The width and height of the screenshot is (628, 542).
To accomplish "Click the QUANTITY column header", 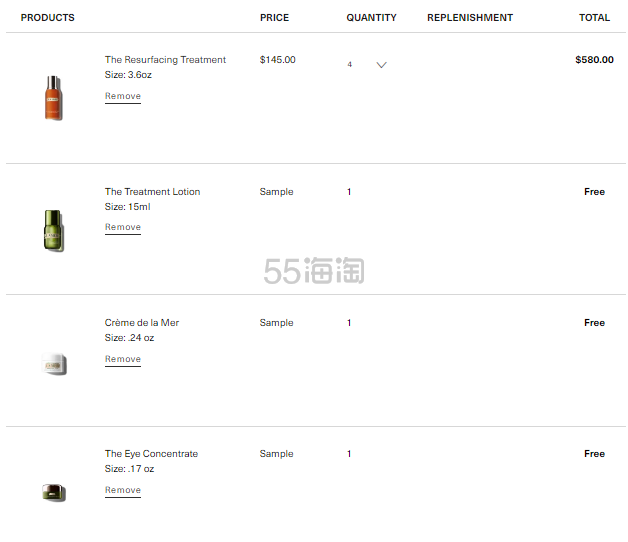I will (x=371, y=18).
